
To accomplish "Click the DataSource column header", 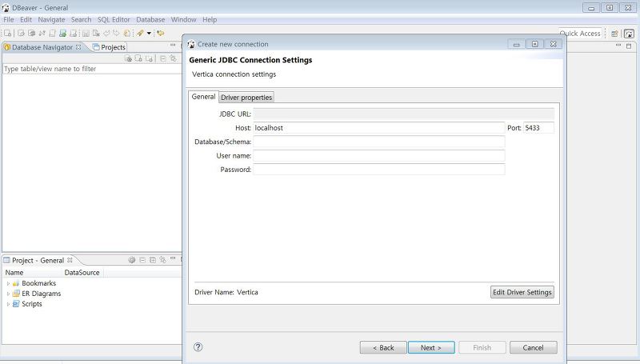I will 82,272.
